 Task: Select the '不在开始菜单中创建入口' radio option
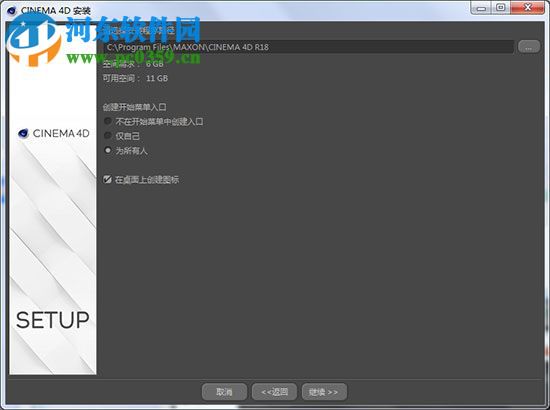108,121
